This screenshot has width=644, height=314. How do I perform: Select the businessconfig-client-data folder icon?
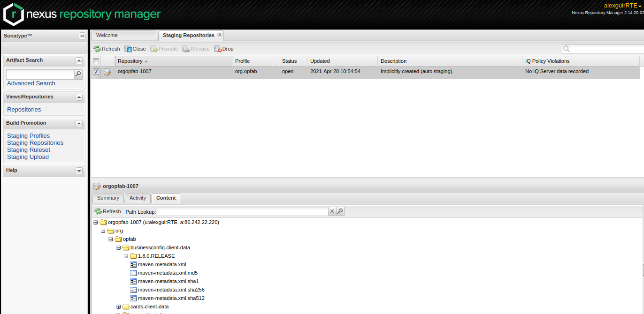pyautogui.click(x=126, y=247)
